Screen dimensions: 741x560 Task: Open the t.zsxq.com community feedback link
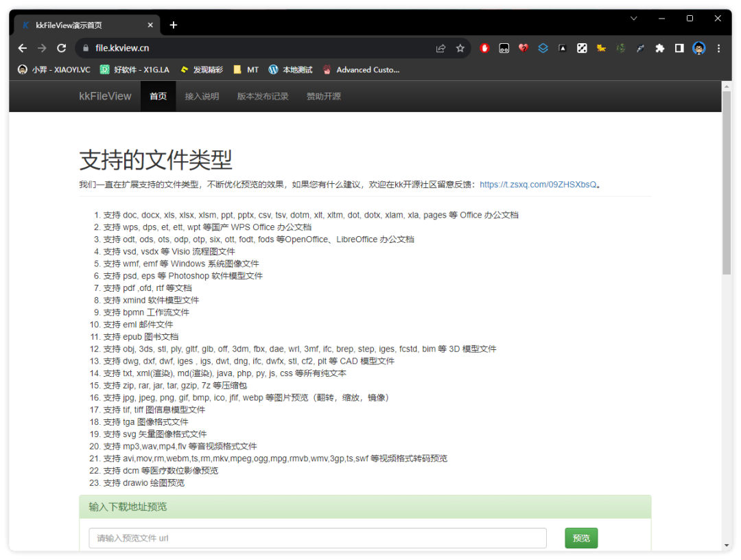coord(538,185)
